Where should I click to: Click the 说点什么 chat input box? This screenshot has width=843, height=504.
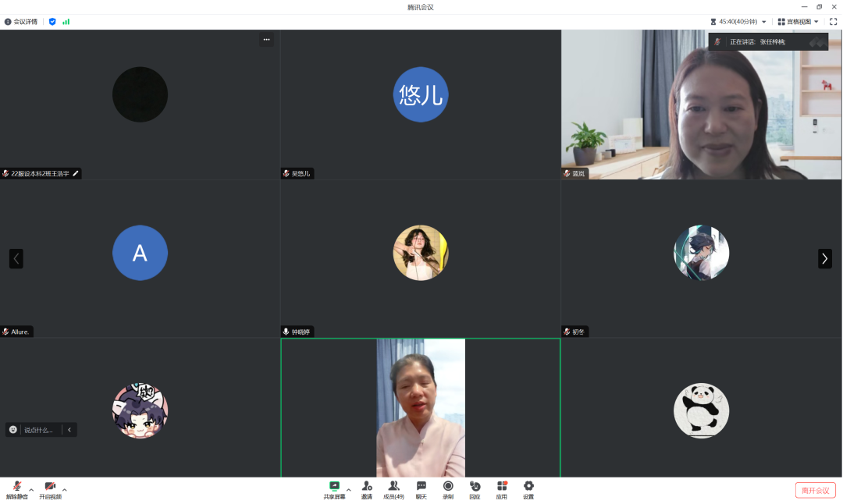click(x=39, y=430)
